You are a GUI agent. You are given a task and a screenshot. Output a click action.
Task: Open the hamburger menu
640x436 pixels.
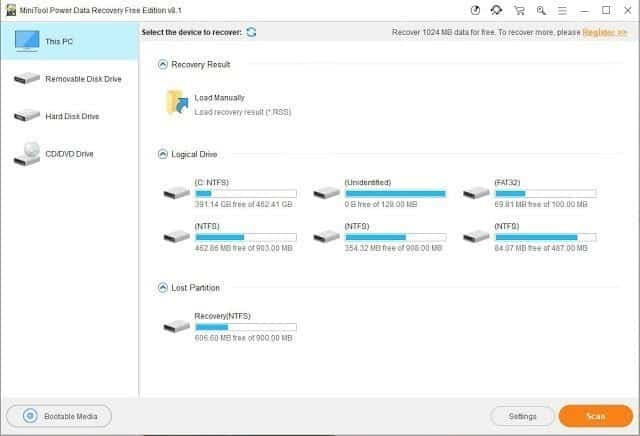pos(562,11)
